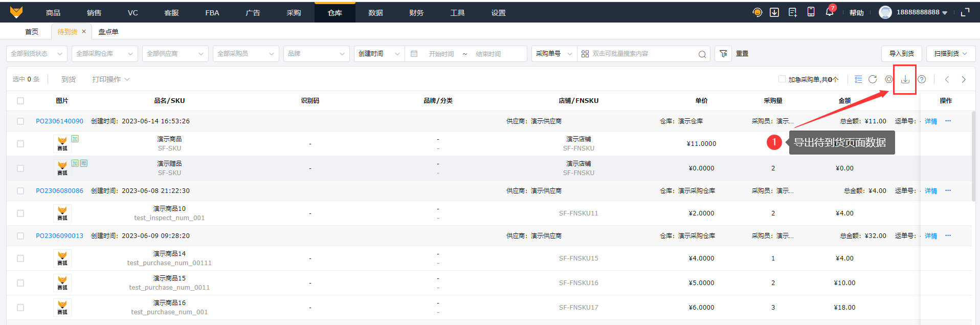This screenshot has width=980, height=325.
Task: Open 财务 top menu
Action: pos(416,13)
